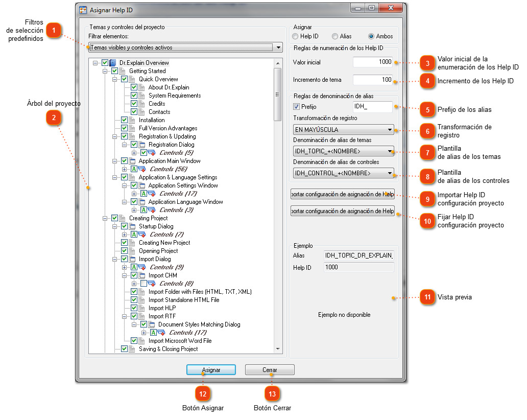Click the Controls (56) group icon

tap(142, 169)
